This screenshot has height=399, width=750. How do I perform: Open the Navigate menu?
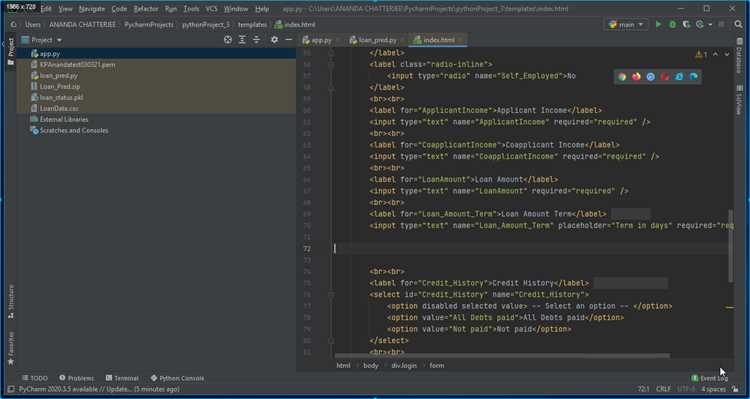[91, 9]
